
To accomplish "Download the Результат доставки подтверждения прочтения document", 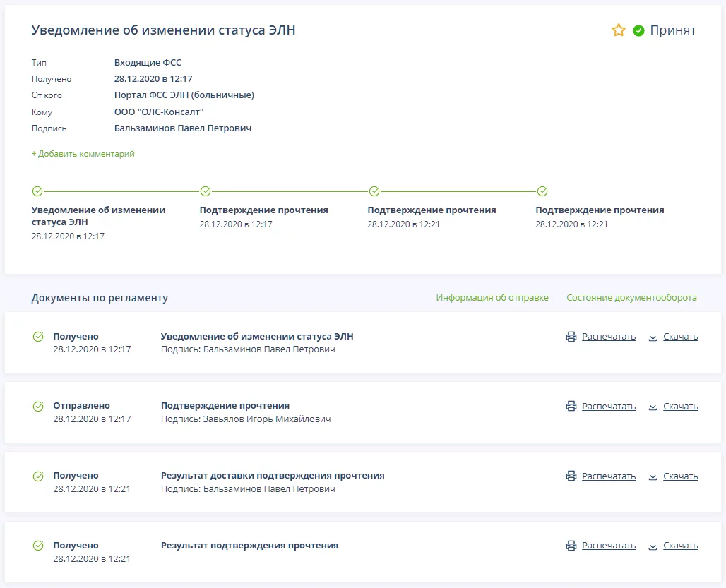I will point(680,476).
